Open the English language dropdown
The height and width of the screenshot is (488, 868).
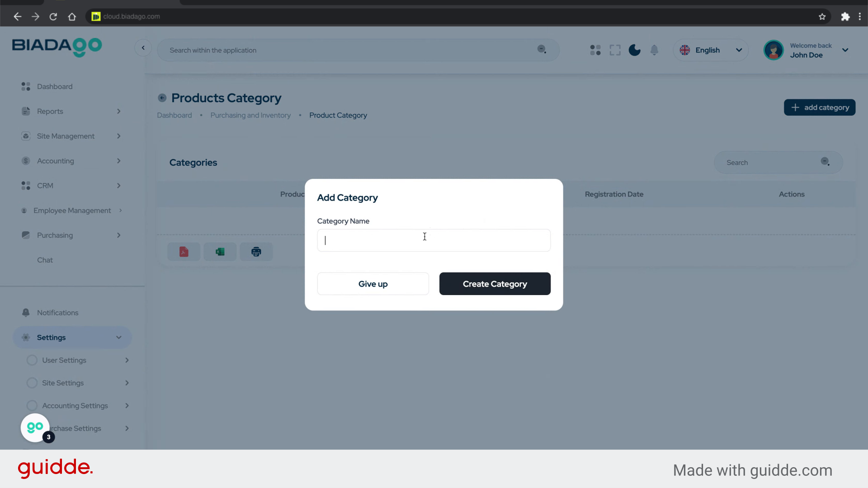711,50
